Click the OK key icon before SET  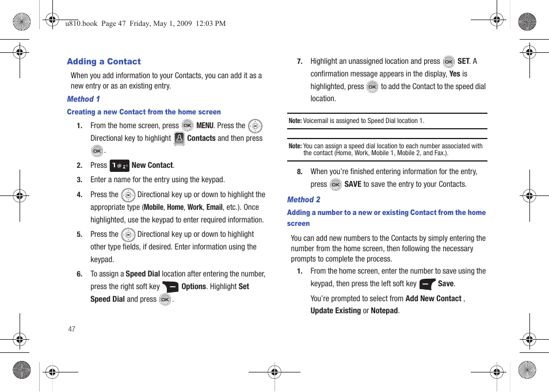point(448,62)
